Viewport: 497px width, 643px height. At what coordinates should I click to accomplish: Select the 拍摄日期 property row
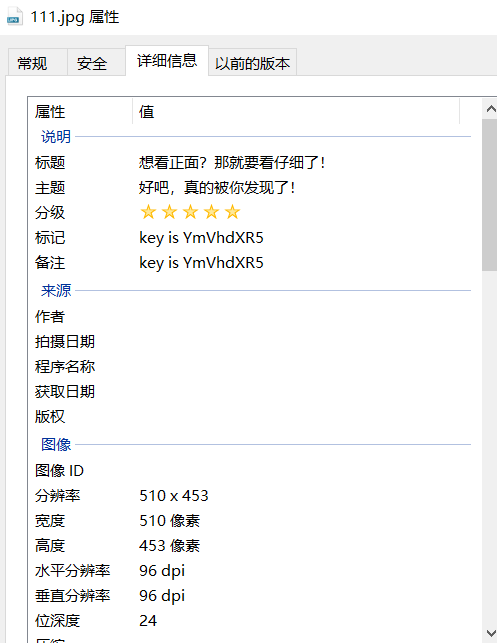point(65,341)
